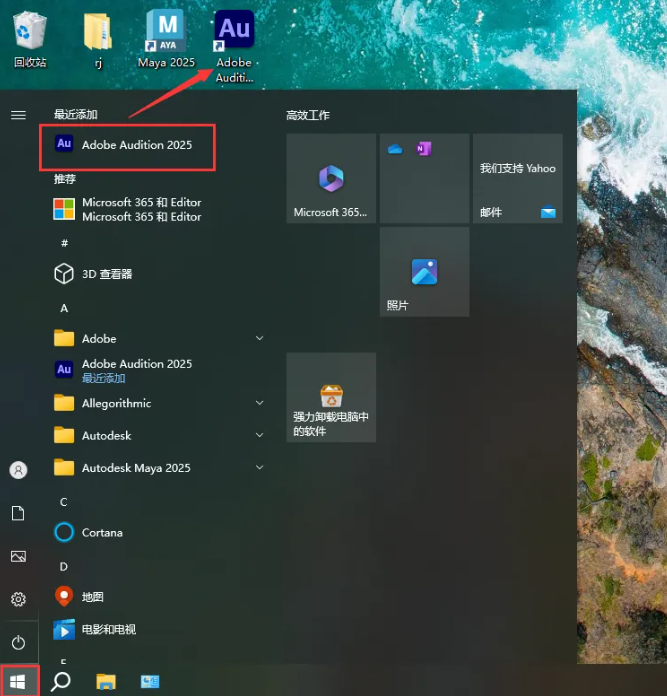Open the Photos tile (照片)
This screenshot has width=667, height=696.
[425, 272]
